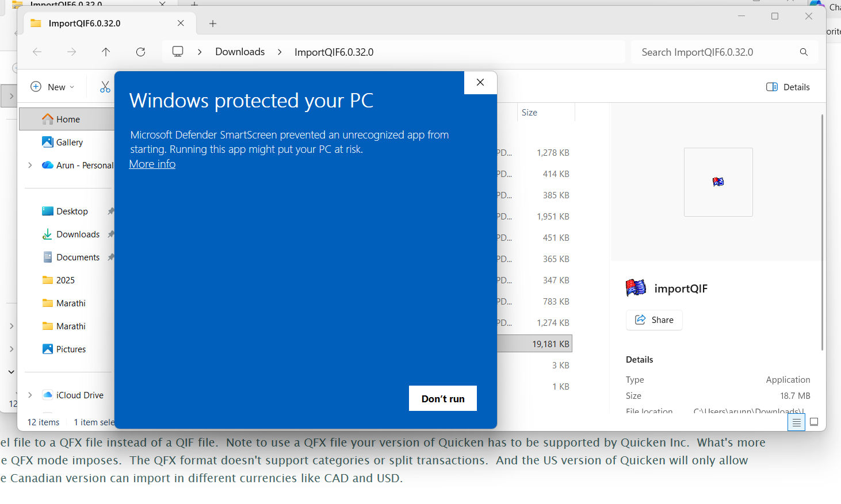
Task: Select the highlighted 19,181 KB file row
Action: 534,344
